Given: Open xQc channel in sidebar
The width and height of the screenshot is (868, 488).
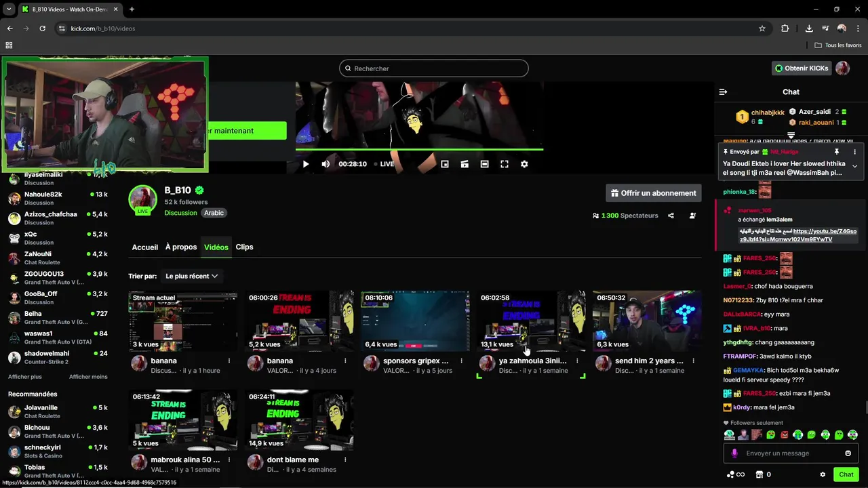Looking at the screenshot, I should tap(58, 238).
